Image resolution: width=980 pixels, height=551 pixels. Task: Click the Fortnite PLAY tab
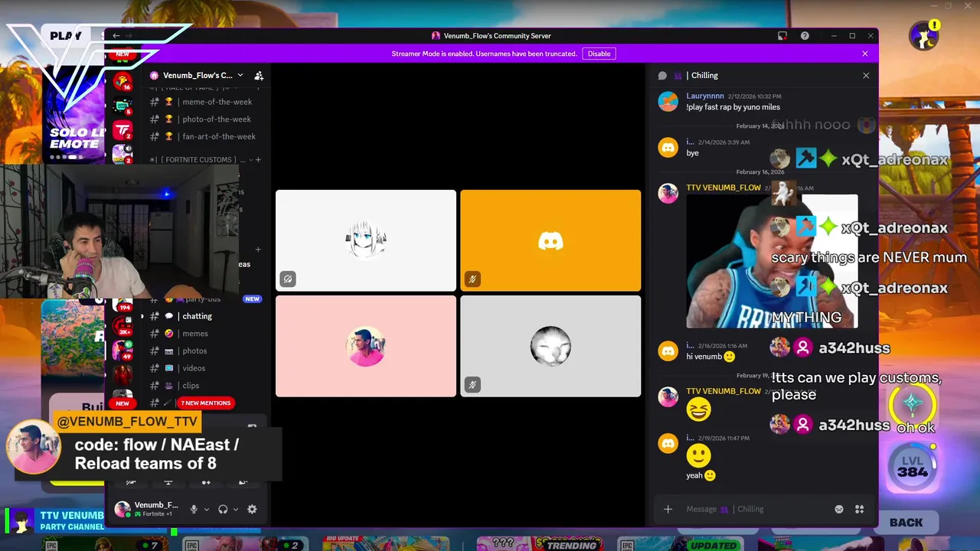(x=66, y=36)
